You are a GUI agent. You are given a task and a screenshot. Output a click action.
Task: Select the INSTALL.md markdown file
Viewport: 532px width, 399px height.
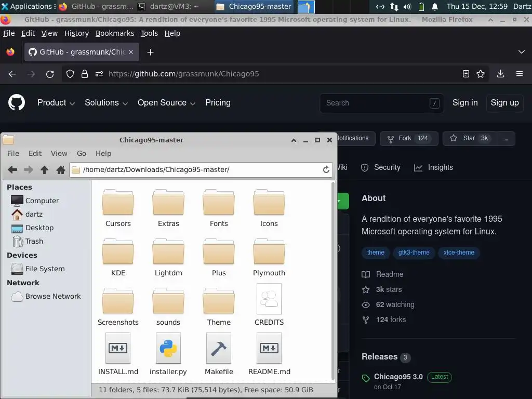[118, 354]
